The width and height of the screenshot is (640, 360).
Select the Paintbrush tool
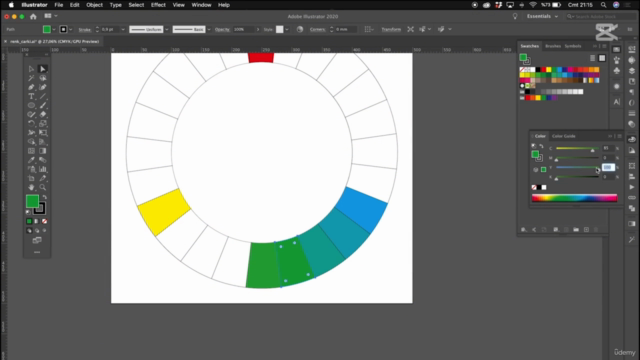point(42,105)
